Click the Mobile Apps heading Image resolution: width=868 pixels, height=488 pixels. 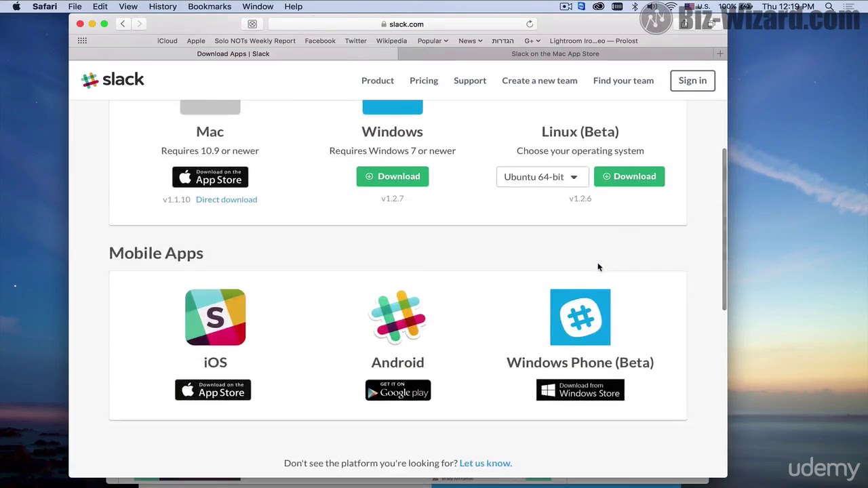click(156, 253)
